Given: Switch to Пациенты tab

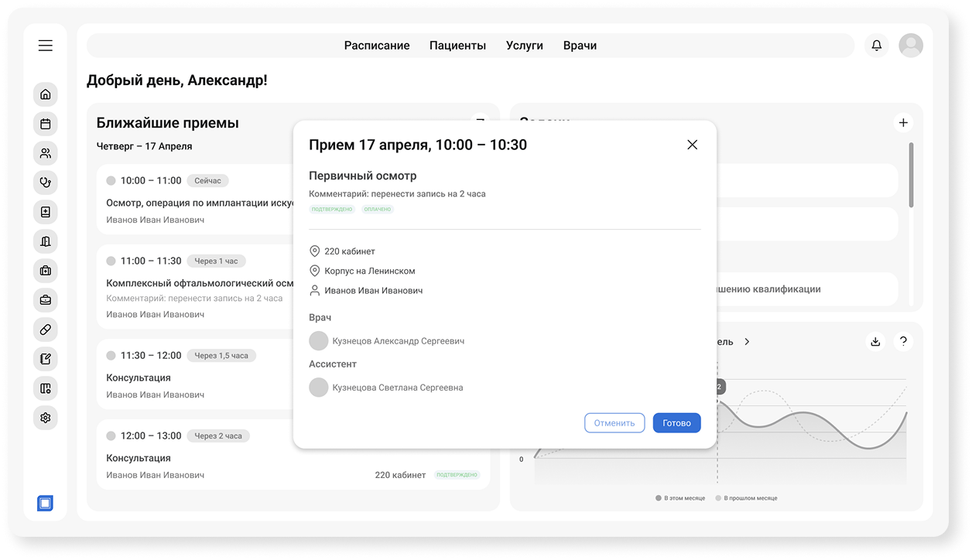Looking at the screenshot, I should 458,46.
